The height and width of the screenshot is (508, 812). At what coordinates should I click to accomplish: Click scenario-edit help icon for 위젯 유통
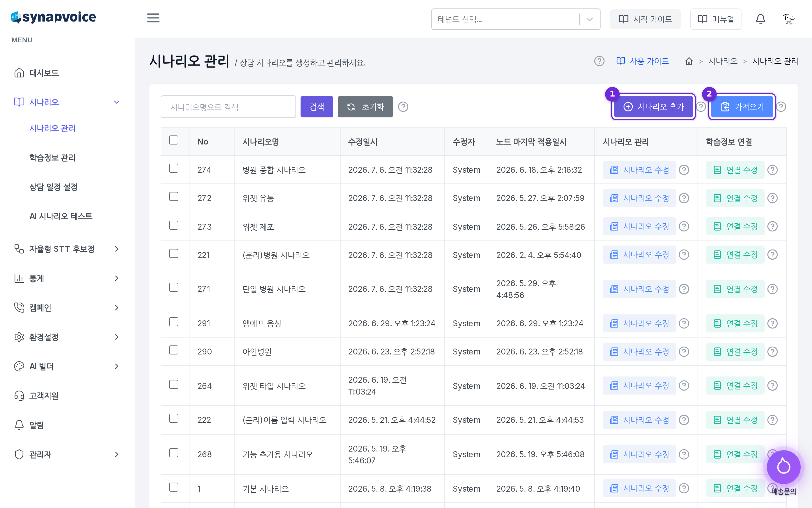point(684,198)
